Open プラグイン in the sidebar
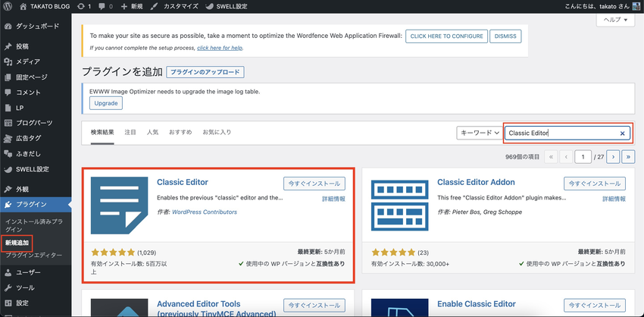644x317 pixels. (36, 205)
